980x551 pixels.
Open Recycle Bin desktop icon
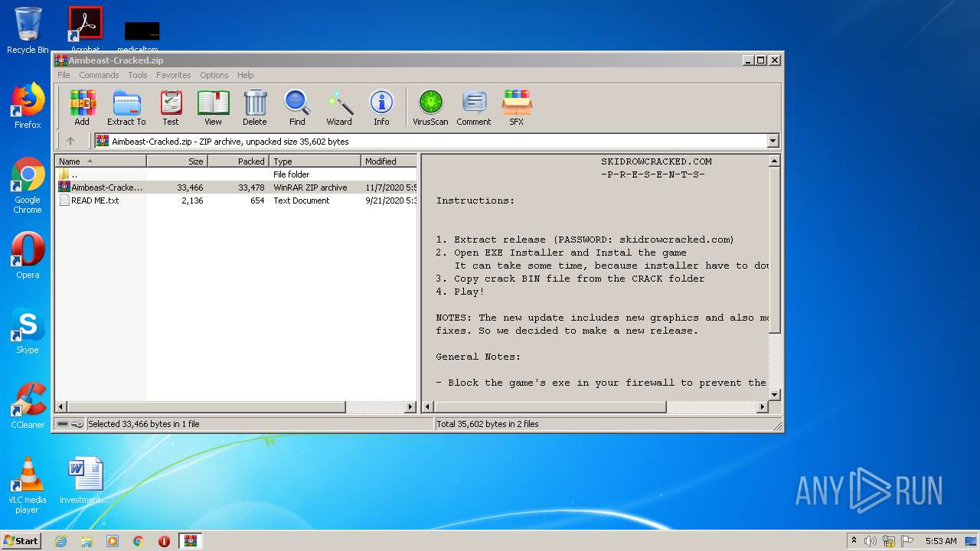pyautogui.click(x=28, y=31)
